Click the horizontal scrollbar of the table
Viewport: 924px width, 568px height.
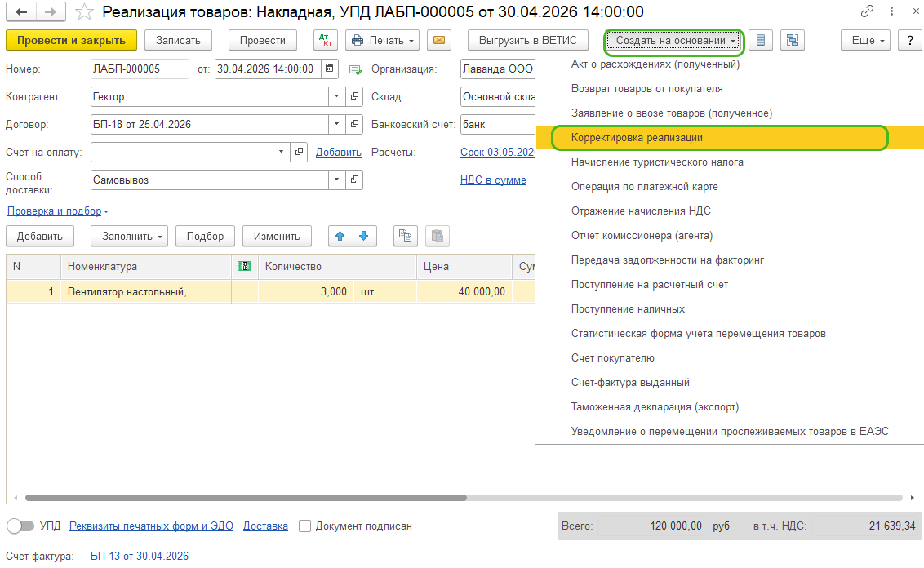tap(246, 498)
